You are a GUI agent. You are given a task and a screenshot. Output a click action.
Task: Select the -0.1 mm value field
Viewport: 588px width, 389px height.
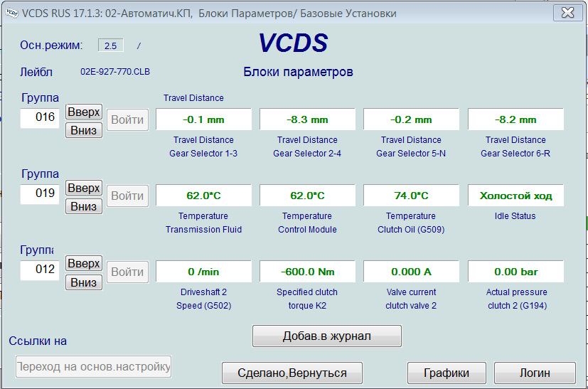click(203, 119)
